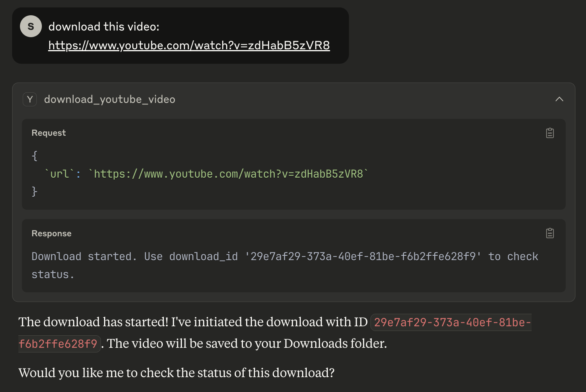
Task: Click the download_youtube_video tool name
Action: (110, 99)
